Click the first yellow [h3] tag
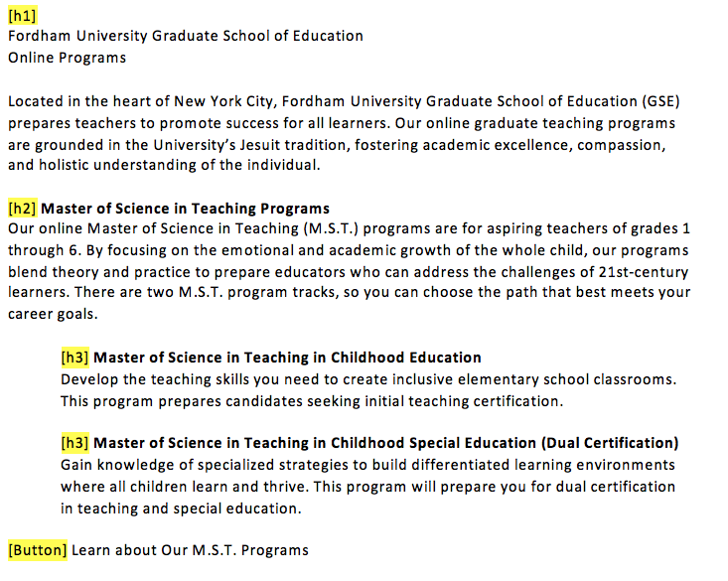728x581 pixels. (x=75, y=358)
